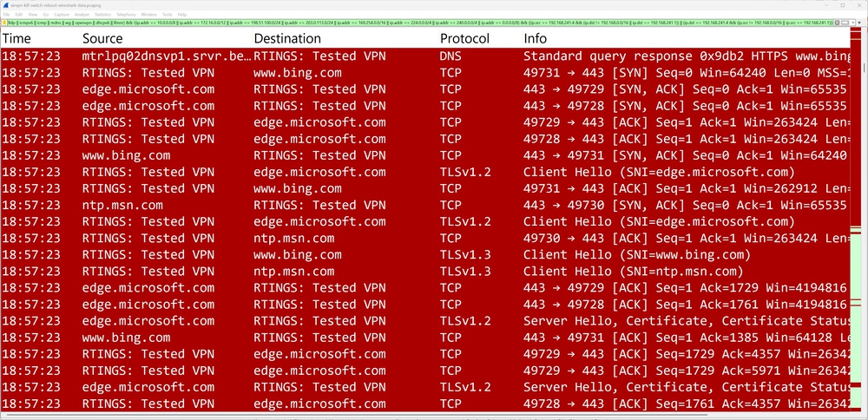Open the Tools menu
Image resolution: width=868 pixels, height=420 pixels.
(167, 15)
